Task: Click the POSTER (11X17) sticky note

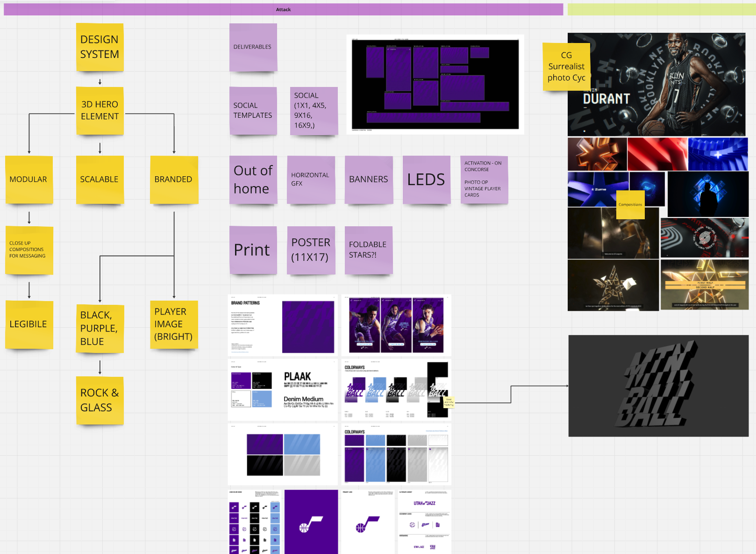Action: pos(311,250)
